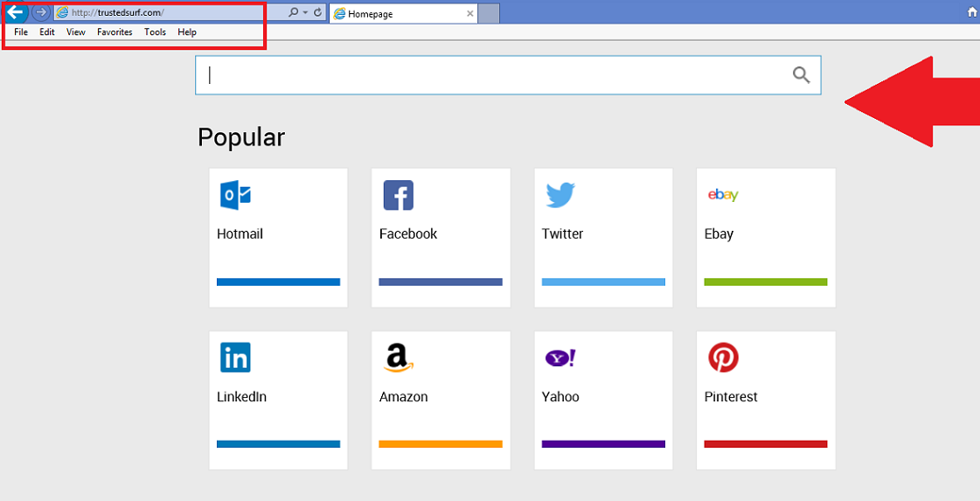Click the LinkedIn logo icon
The width and height of the screenshot is (980, 501).
click(235, 358)
